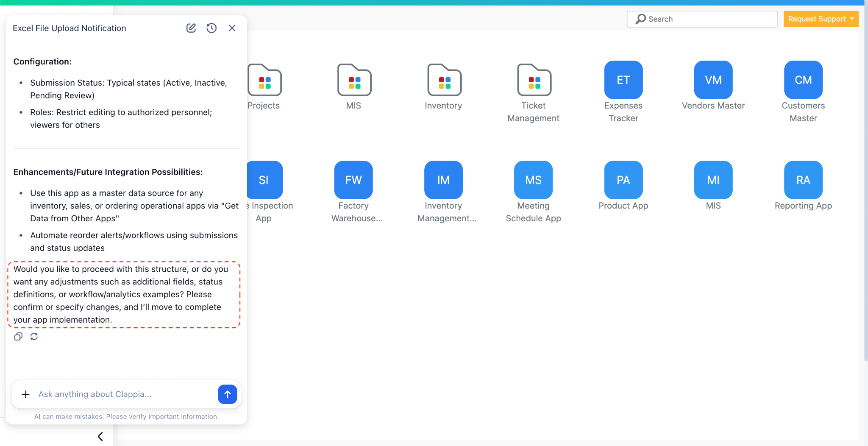Send the chat message
This screenshot has height=446, width=868.
click(x=227, y=394)
